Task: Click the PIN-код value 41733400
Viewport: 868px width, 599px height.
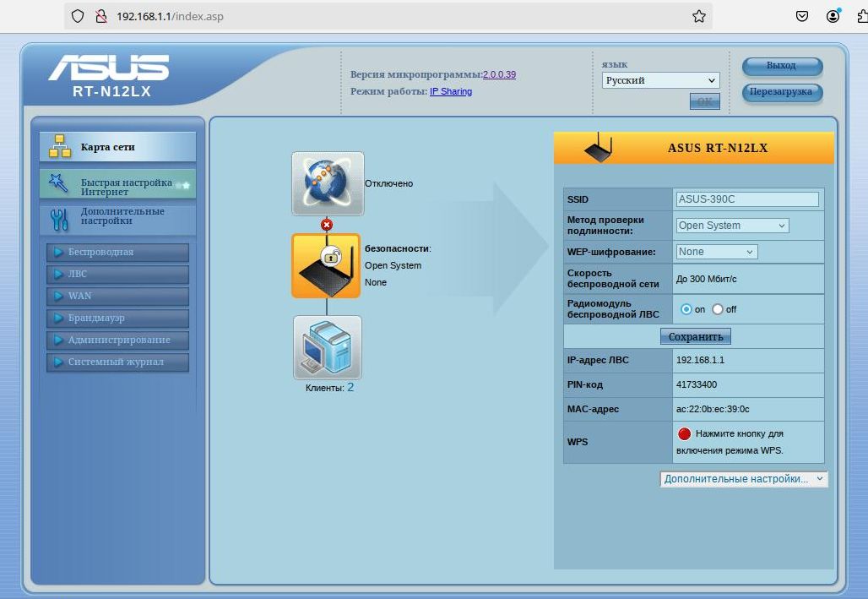Action: tap(697, 384)
